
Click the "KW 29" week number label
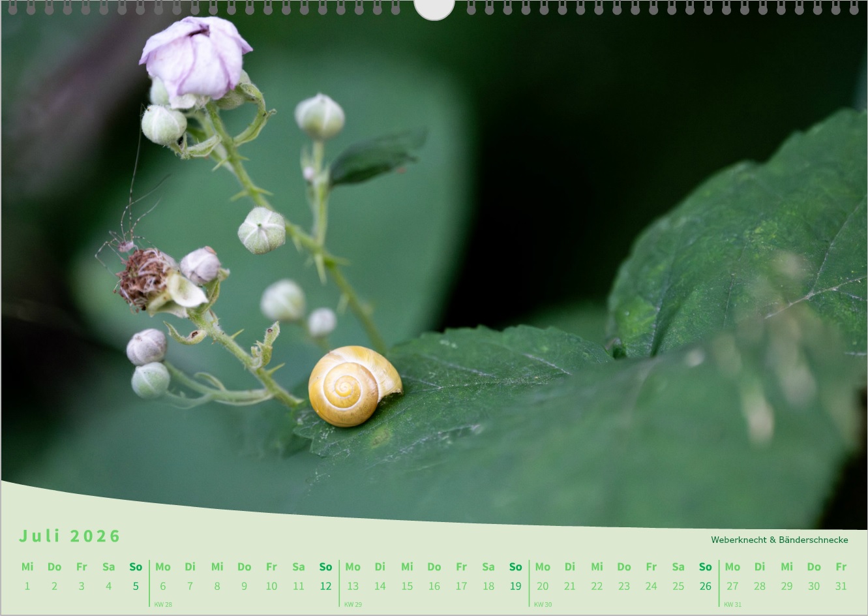[x=353, y=604]
